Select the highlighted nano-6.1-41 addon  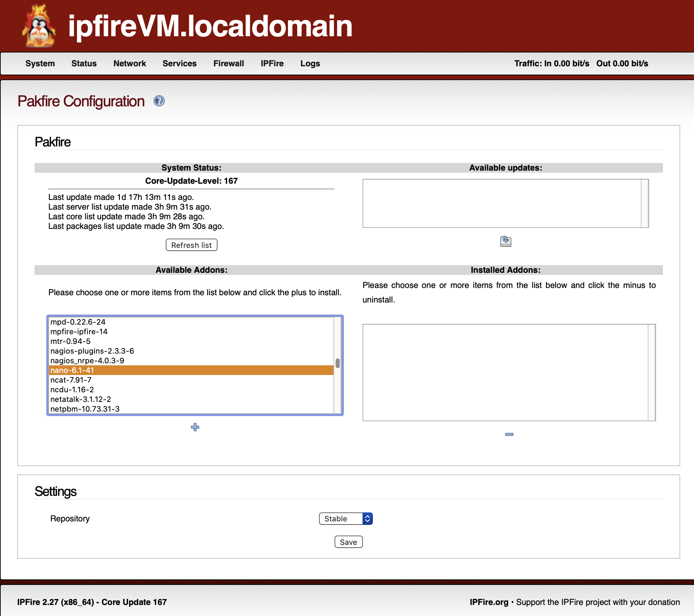191,370
